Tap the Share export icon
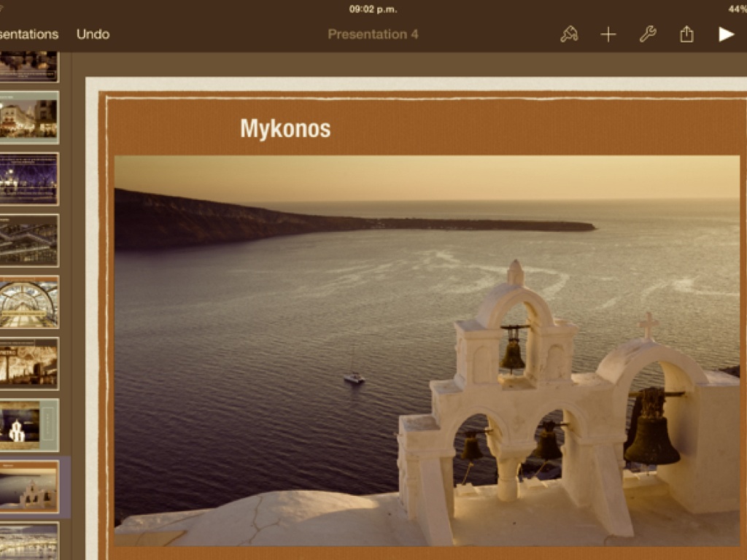747x560 pixels. click(686, 34)
